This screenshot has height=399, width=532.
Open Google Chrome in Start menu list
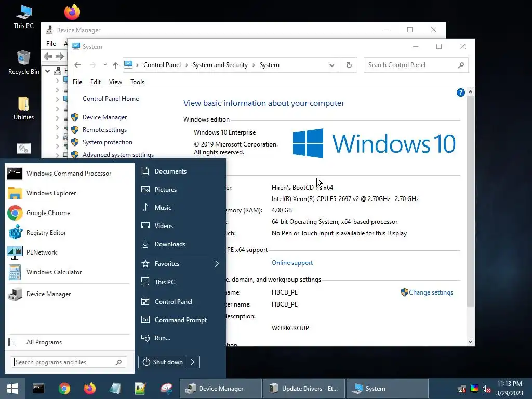(x=69, y=212)
